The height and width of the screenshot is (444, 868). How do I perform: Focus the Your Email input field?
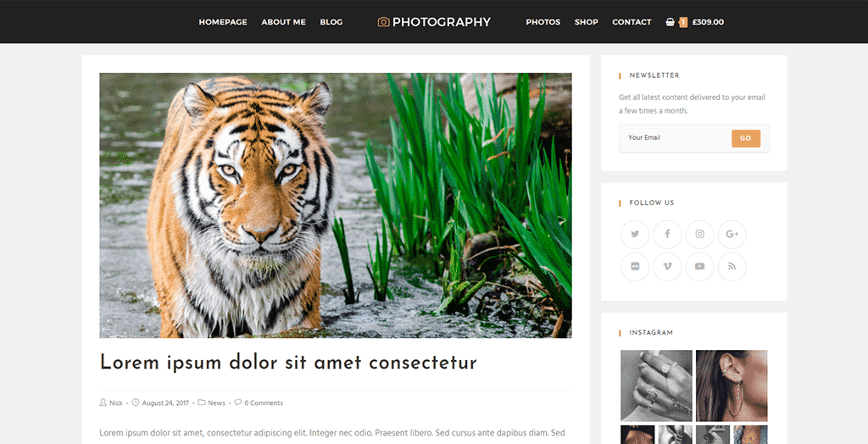point(676,138)
